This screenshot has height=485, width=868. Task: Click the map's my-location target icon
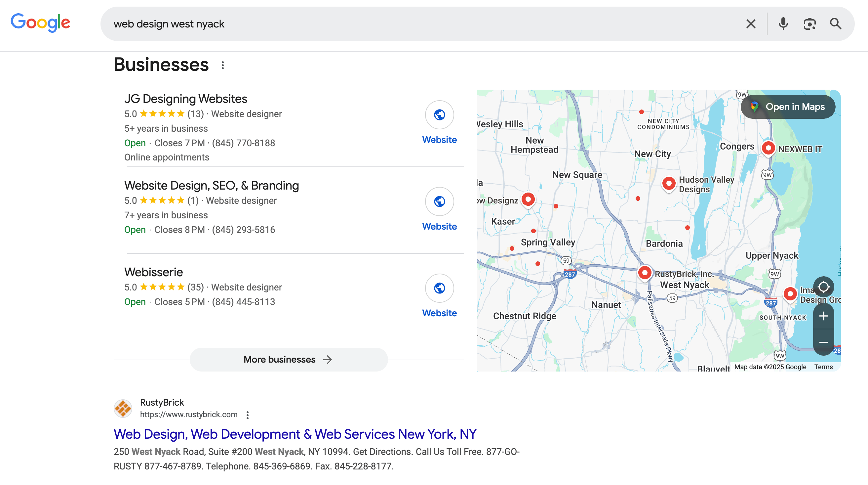click(x=823, y=287)
